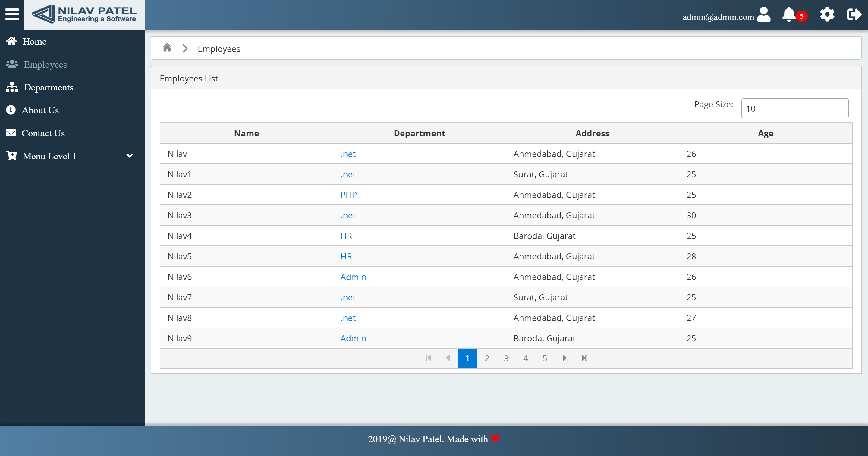Click the next page arrow
The width and height of the screenshot is (868, 456).
(x=565, y=358)
